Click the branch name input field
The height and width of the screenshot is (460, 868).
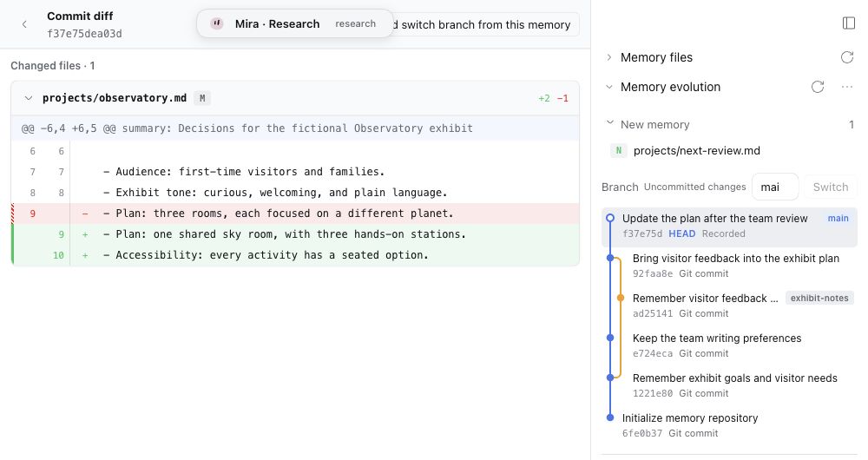point(775,187)
